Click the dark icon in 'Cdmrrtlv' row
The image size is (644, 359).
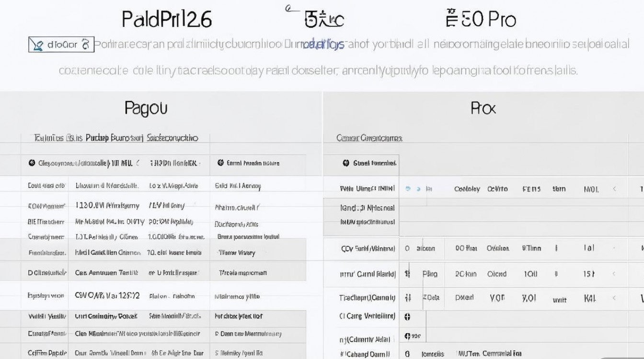(408, 336)
